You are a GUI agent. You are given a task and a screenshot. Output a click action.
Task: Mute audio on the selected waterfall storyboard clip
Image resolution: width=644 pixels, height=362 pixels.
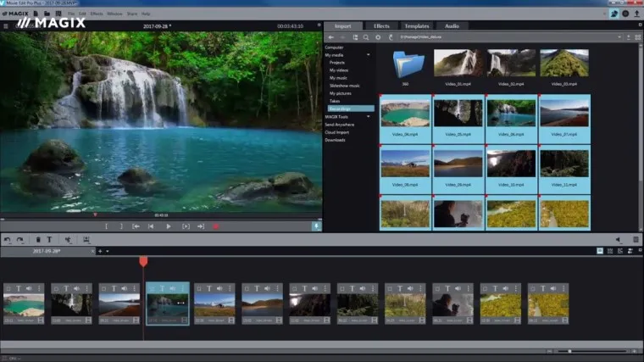tap(173, 288)
